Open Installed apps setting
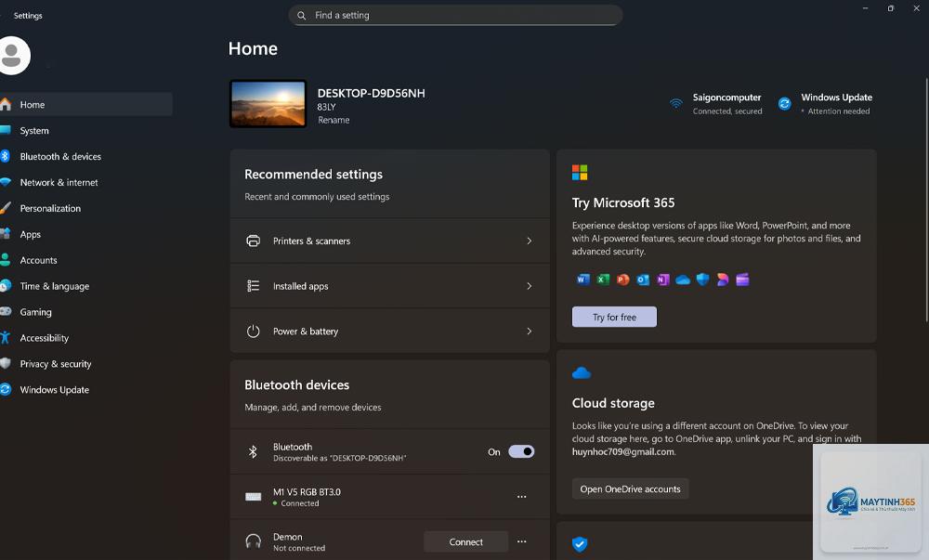This screenshot has width=929, height=560. [390, 286]
